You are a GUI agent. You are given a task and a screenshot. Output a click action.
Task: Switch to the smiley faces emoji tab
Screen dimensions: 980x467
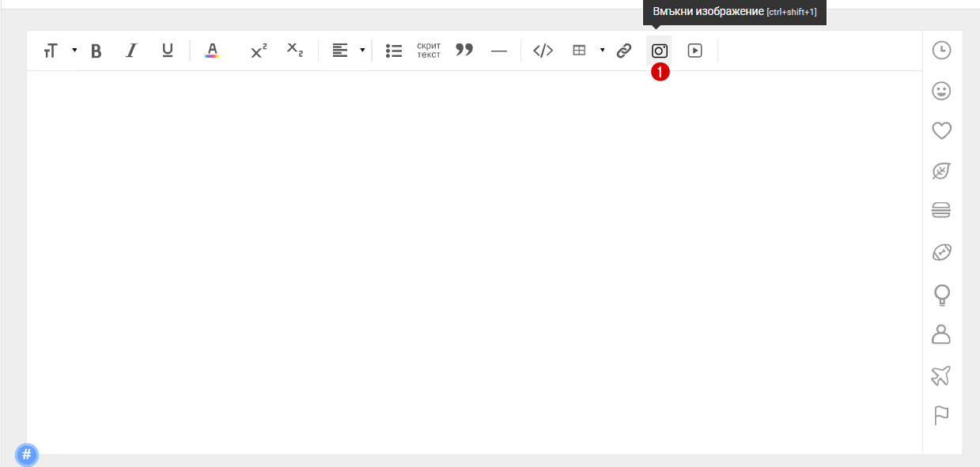click(x=941, y=91)
